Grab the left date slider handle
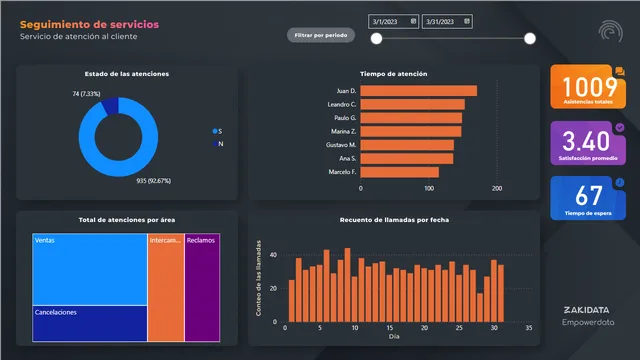This screenshot has width=640, height=360. [376, 39]
